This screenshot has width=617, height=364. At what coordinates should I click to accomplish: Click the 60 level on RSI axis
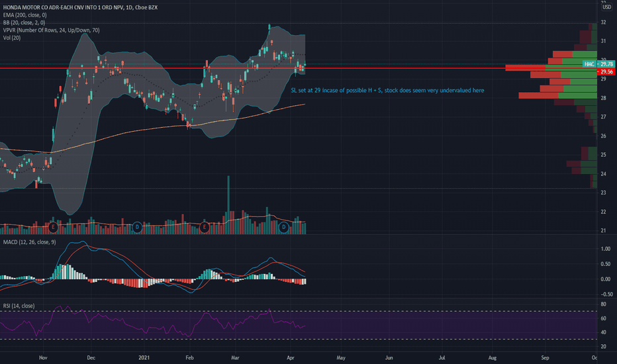(x=603, y=318)
